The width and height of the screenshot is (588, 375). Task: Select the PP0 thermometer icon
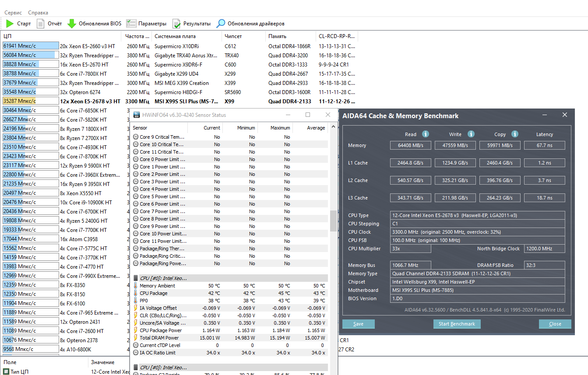point(136,301)
